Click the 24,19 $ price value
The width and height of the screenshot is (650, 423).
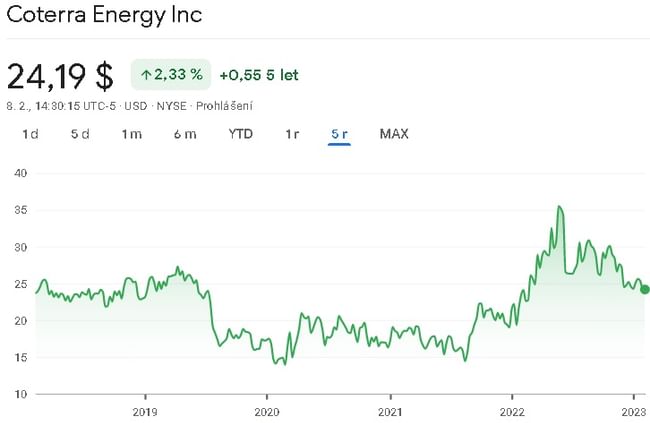(x=60, y=75)
